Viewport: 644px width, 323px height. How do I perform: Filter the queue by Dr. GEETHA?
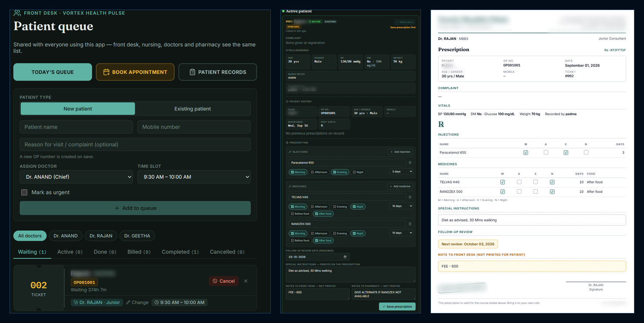coord(137,236)
